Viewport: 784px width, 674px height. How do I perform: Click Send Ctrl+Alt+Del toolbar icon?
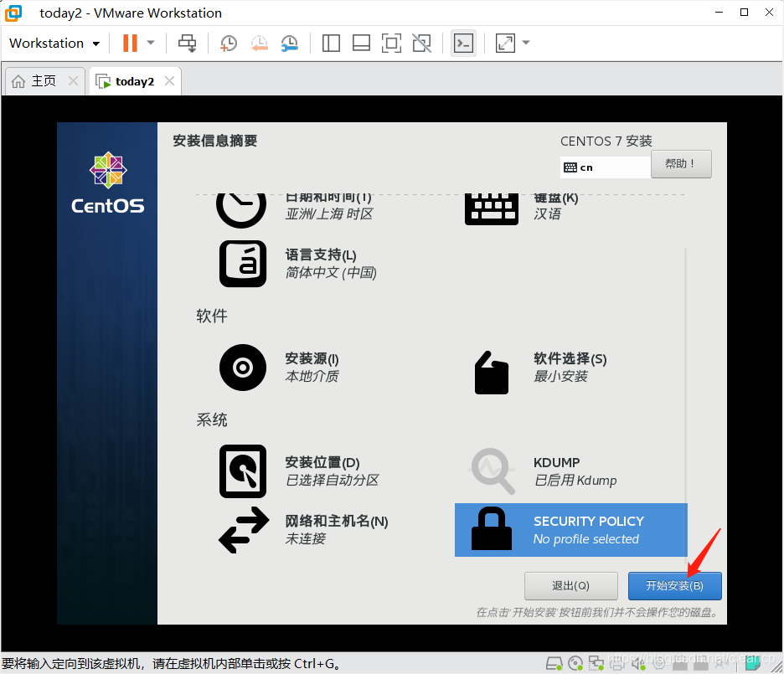point(188,43)
